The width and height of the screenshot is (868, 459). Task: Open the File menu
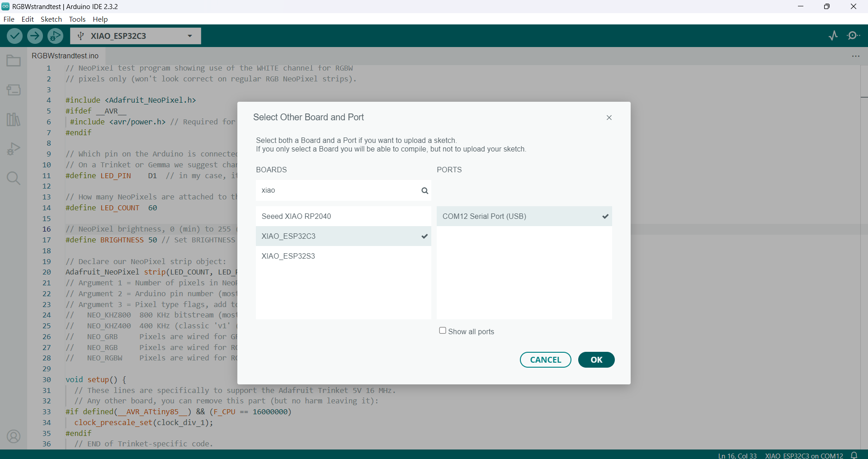pyautogui.click(x=9, y=19)
